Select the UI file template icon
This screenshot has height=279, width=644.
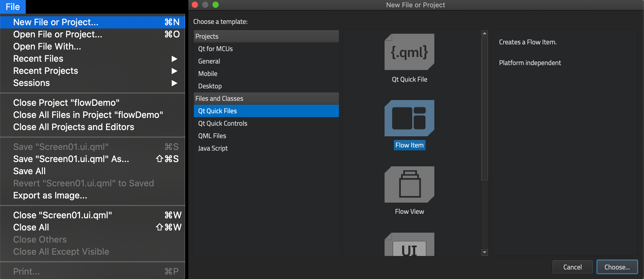tap(409, 245)
